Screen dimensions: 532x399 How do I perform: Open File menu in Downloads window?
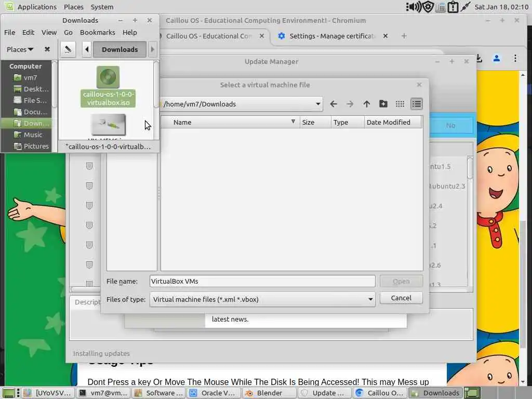pyautogui.click(x=9, y=32)
